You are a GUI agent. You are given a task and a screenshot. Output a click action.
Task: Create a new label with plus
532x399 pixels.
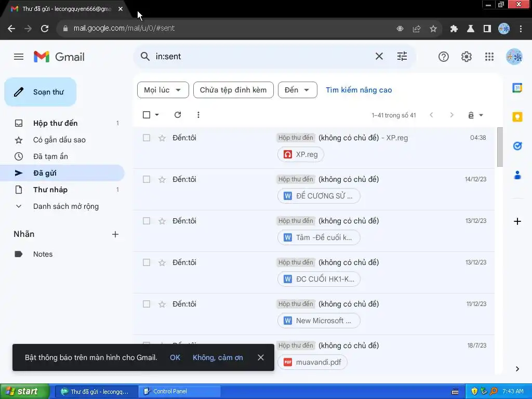click(115, 234)
